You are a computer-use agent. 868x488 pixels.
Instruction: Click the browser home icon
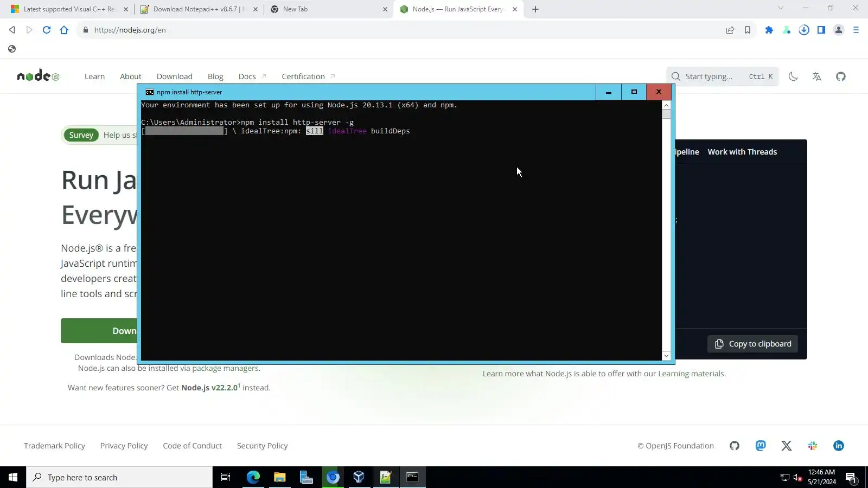[x=64, y=30]
